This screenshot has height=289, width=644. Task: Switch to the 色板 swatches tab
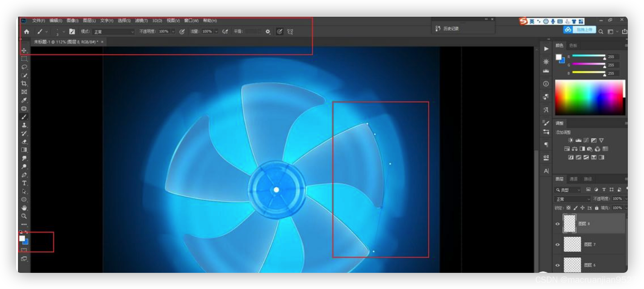coord(573,45)
